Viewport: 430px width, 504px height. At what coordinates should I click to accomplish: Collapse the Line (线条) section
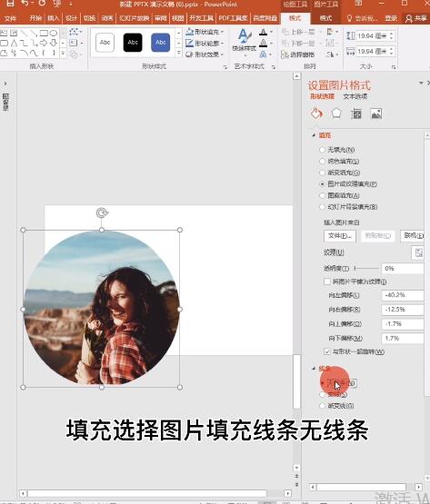(314, 369)
